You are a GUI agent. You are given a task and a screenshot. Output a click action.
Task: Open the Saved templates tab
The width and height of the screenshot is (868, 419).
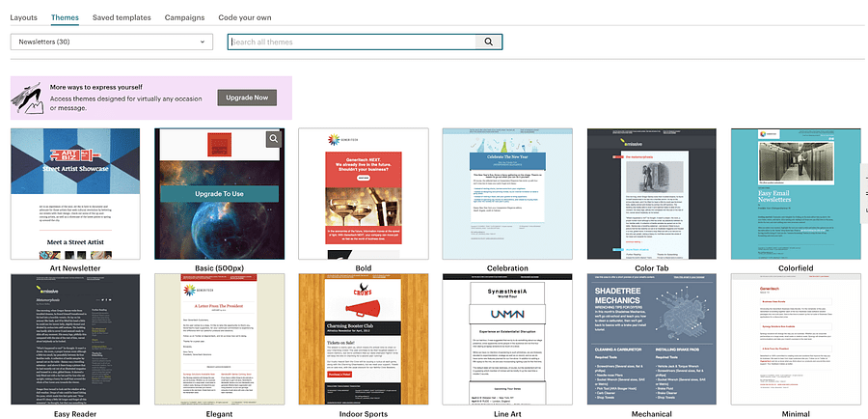coord(122,17)
